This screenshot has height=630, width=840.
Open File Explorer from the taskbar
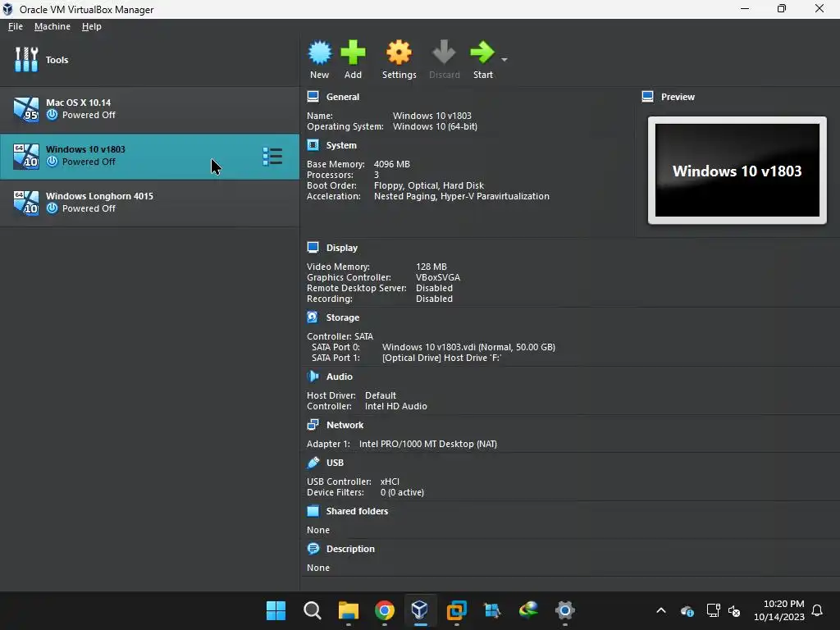348,610
